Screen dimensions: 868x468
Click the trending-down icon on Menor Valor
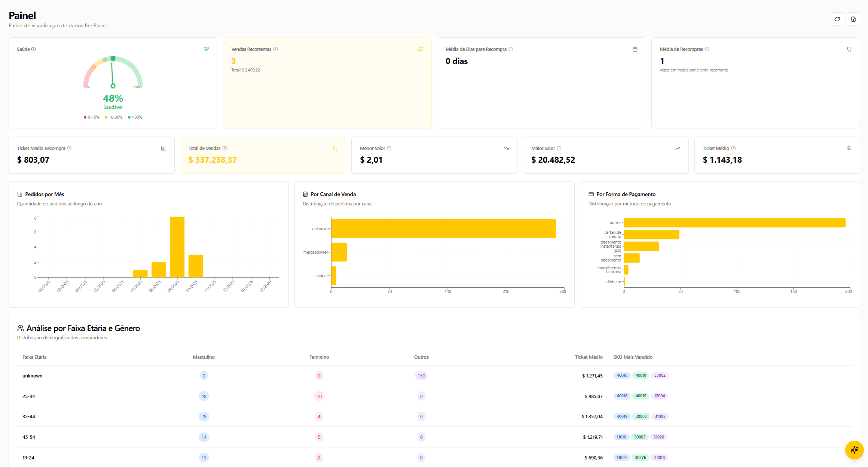506,148
